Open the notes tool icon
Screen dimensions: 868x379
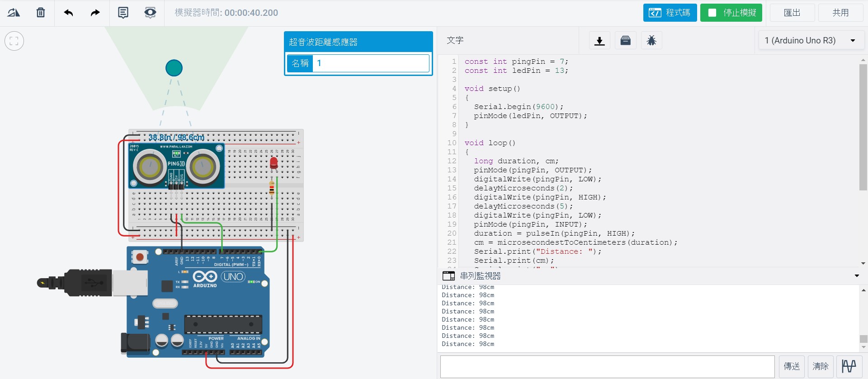click(x=123, y=13)
